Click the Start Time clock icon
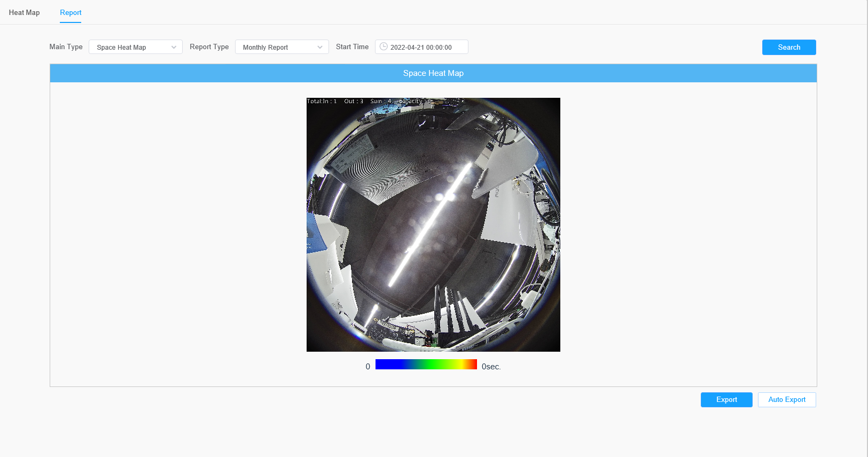The height and width of the screenshot is (457, 868). pos(384,47)
